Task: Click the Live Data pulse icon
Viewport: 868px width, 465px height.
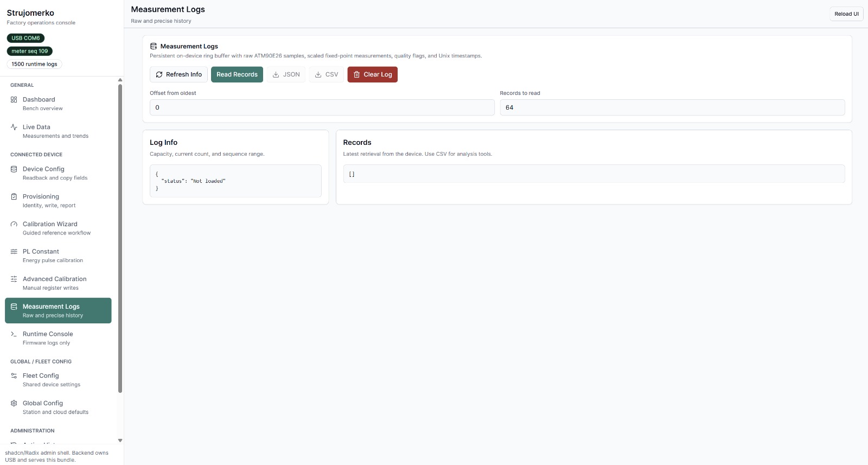Action: [x=14, y=127]
